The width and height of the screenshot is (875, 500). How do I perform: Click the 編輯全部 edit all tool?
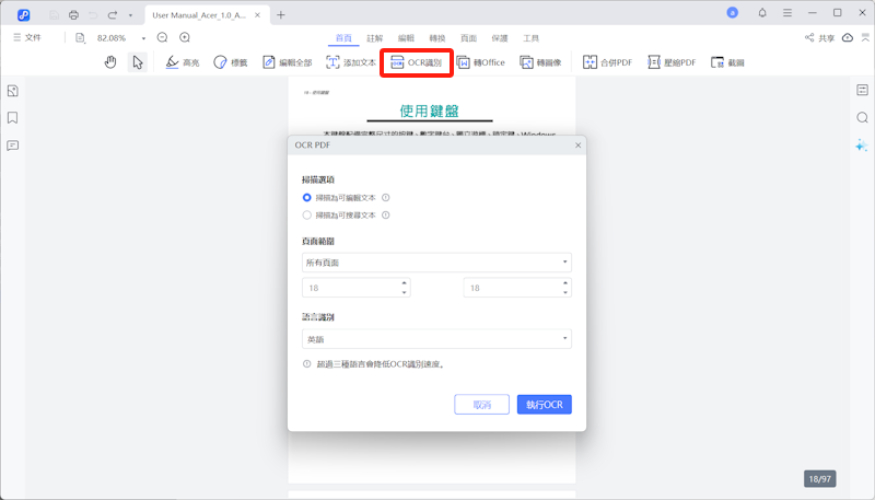tap(287, 62)
